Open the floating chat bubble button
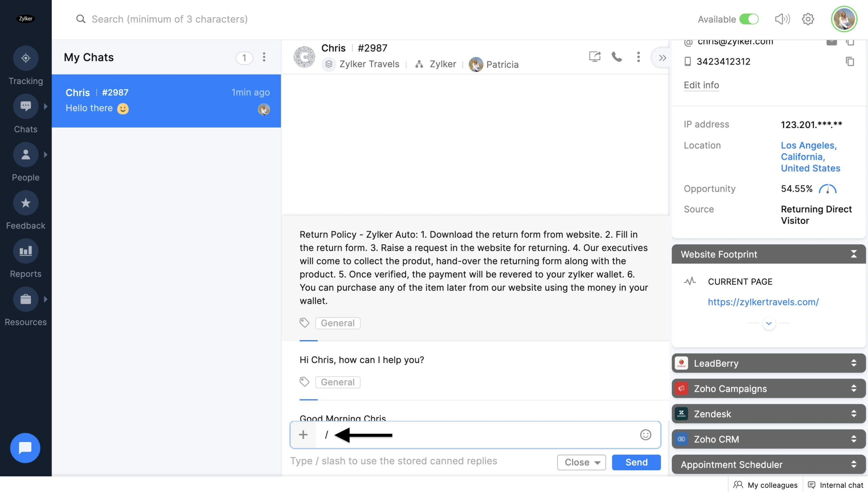This screenshot has width=868, height=492. [x=25, y=448]
